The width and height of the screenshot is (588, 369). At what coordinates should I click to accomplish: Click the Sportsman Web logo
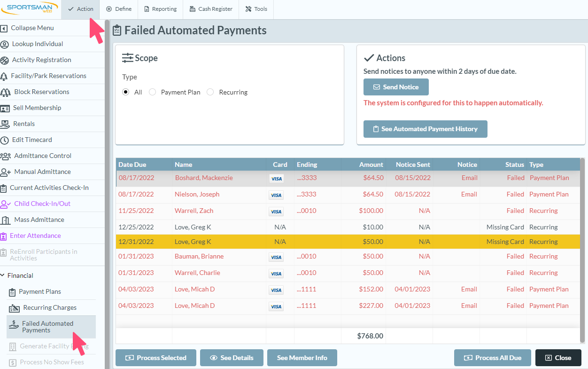pos(30,9)
